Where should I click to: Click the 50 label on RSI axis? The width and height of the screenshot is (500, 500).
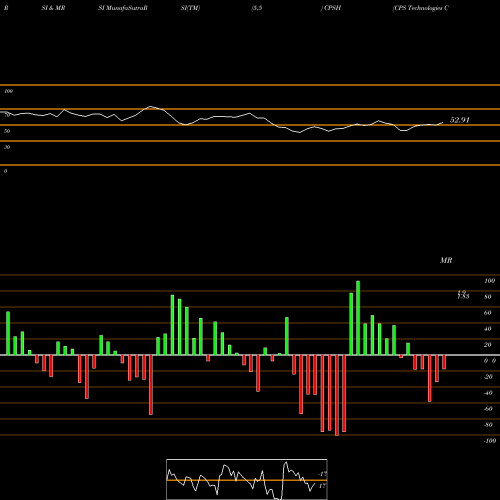7,131
